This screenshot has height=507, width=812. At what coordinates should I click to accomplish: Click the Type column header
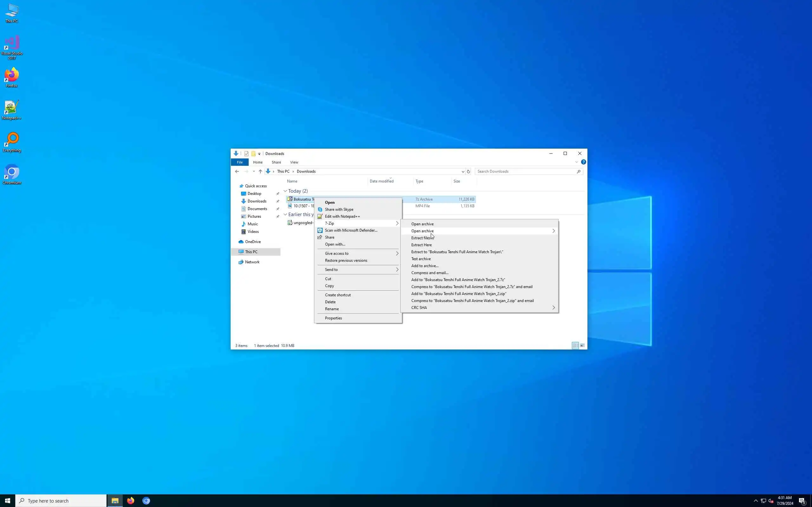419,181
